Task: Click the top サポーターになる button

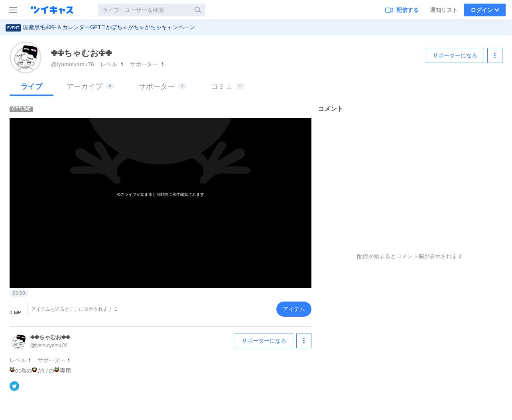Action: [455, 55]
